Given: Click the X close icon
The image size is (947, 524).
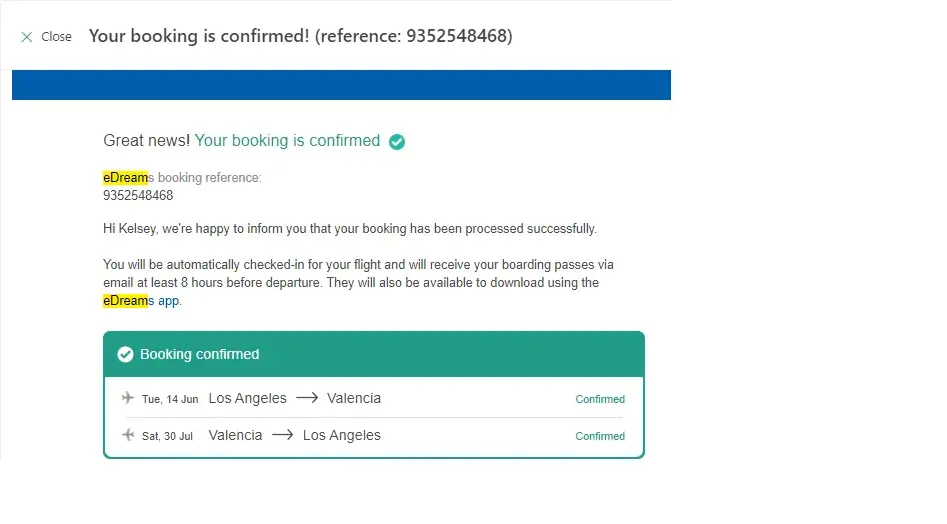Looking at the screenshot, I should [x=27, y=37].
